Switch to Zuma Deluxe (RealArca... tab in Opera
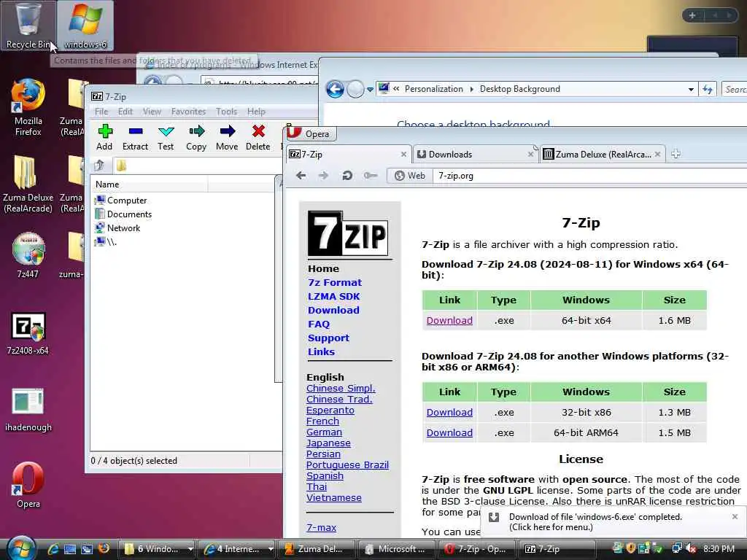 (x=602, y=155)
